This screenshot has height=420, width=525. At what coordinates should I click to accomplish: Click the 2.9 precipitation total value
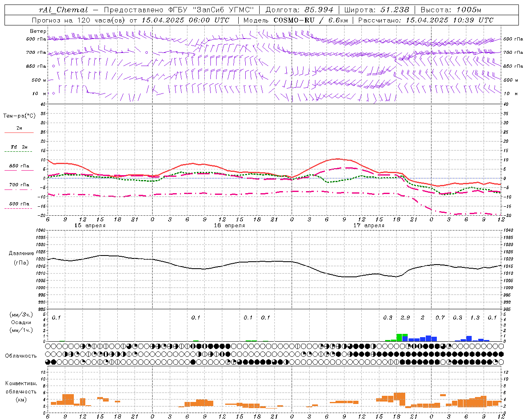point(405,318)
